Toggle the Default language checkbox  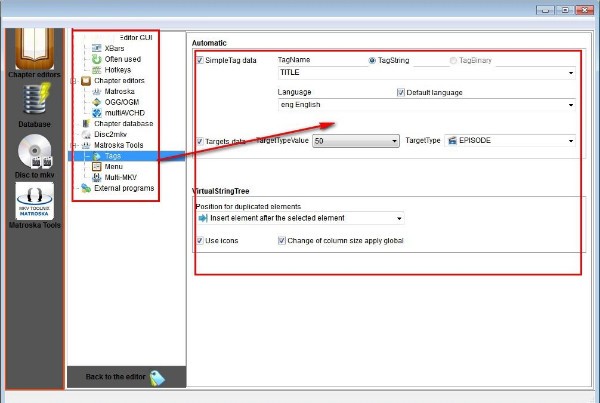pos(401,92)
